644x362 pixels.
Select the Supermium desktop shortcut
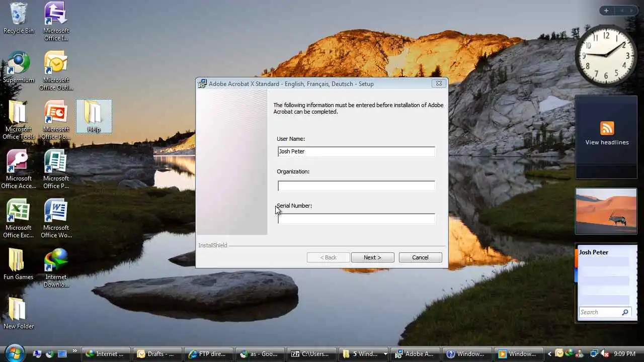tap(19, 67)
